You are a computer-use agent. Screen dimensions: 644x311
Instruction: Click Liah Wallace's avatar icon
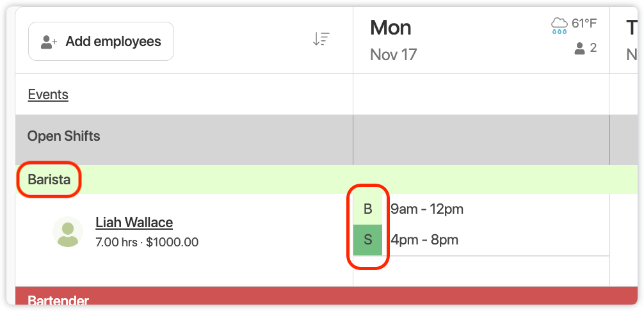pos(67,232)
